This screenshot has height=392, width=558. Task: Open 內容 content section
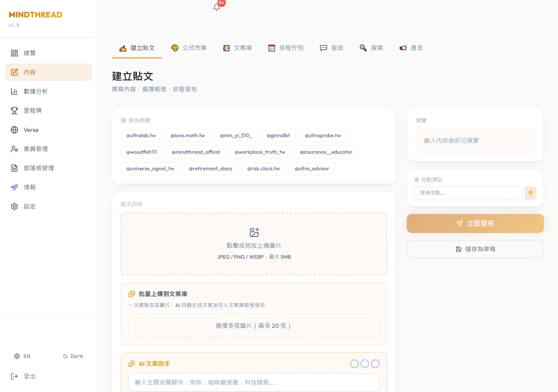tap(48, 72)
